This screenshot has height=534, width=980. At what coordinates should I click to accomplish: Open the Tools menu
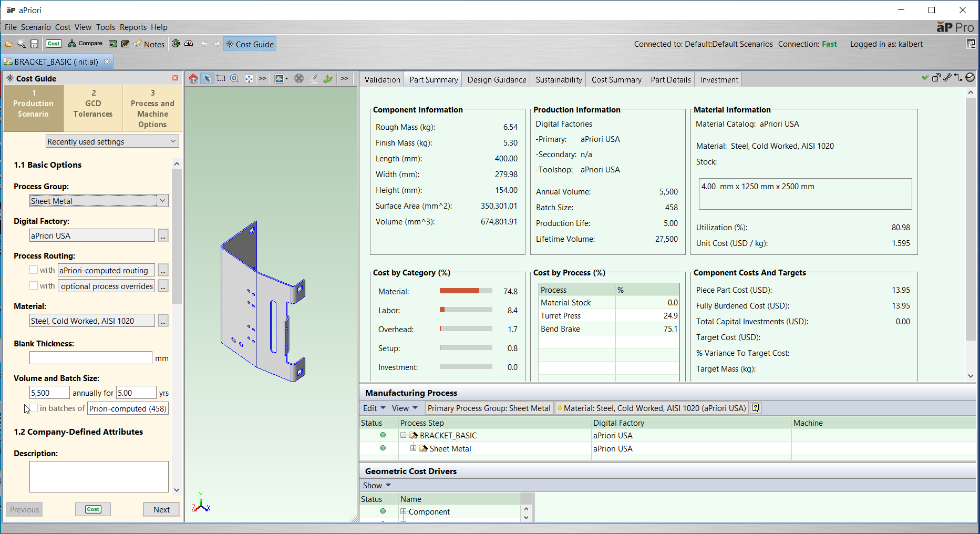coord(105,27)
